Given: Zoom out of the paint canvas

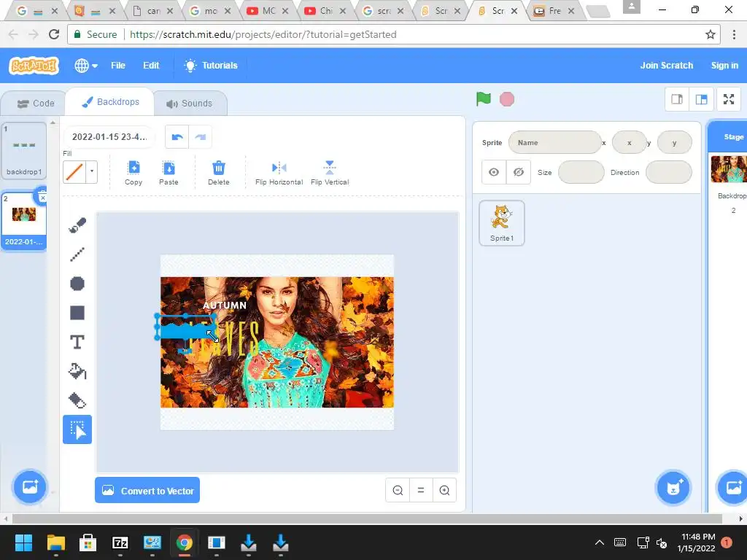Looking at the screenshot, I should pyautogui.click(x=398, y=490).
